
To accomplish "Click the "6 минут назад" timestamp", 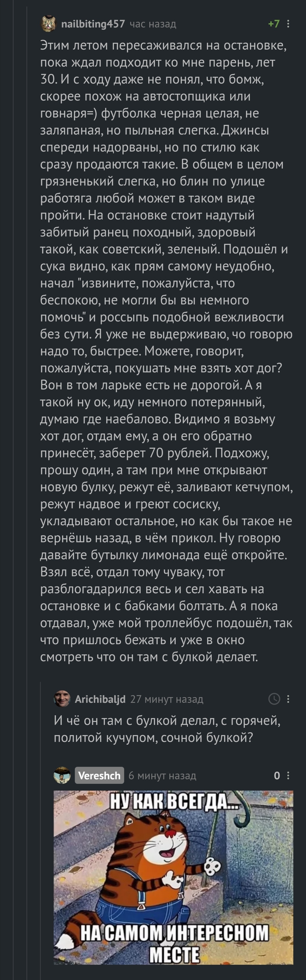I will (162, 776).
